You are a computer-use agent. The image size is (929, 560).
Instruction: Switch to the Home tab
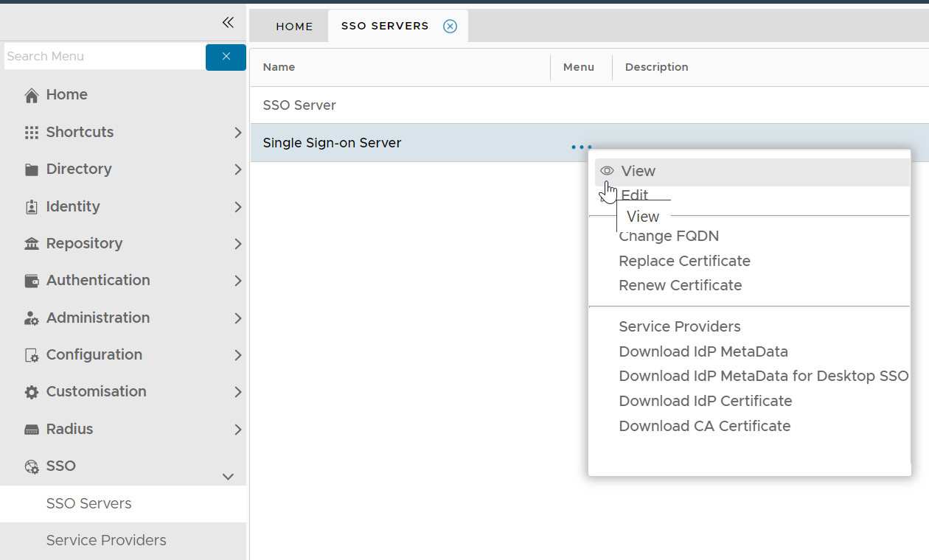click(x=294, y=27)
